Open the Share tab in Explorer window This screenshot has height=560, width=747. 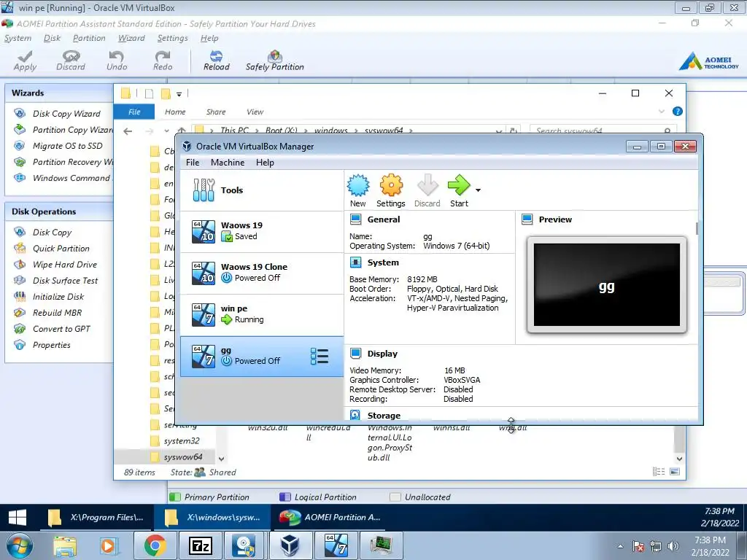tap(216, 112)
